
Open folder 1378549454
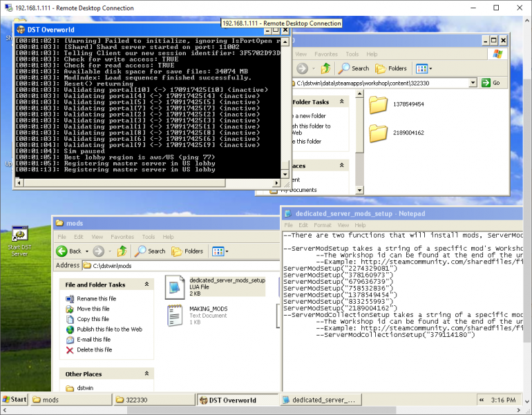tap(378, 105)
